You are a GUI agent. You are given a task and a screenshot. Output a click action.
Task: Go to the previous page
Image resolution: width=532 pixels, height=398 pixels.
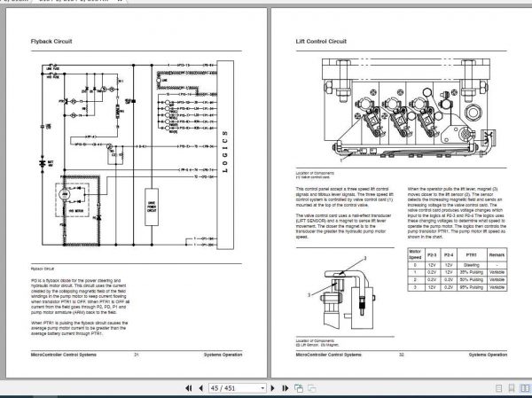tap(201, 388)
